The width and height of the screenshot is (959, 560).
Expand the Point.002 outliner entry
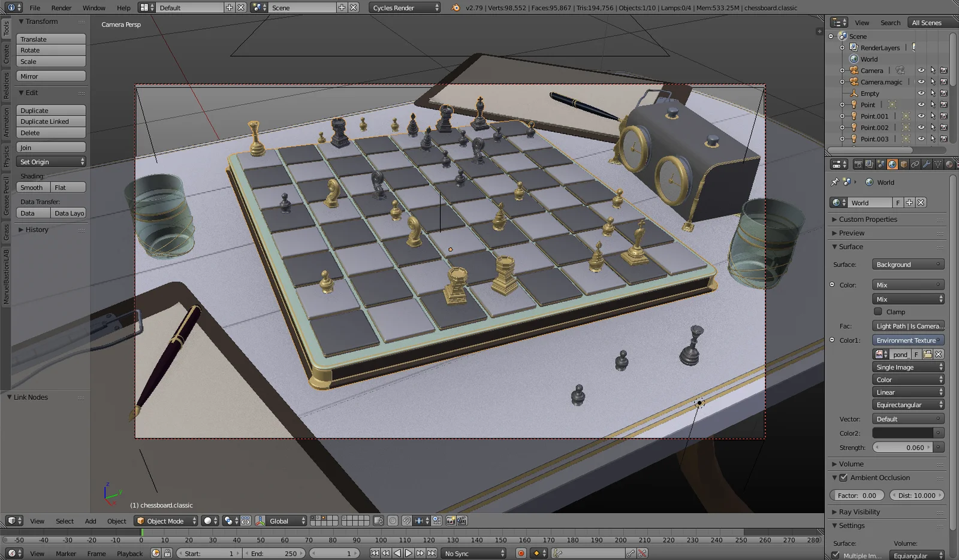coord(843,127)
